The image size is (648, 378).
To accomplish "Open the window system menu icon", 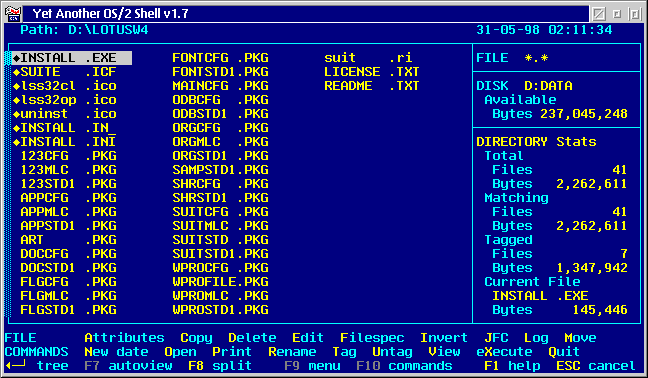I will click(x=13, y=14).
